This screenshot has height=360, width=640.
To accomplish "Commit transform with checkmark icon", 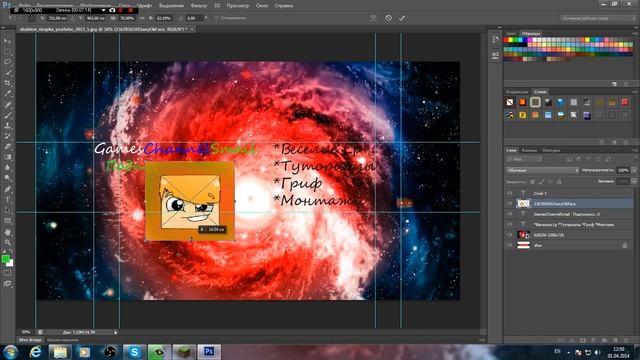I will point(402,18).
